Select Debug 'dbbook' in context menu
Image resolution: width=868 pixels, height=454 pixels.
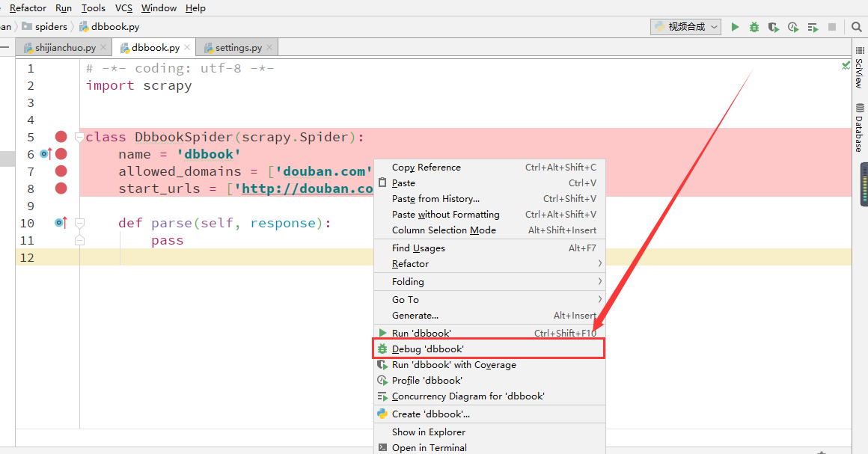[489, 349]
